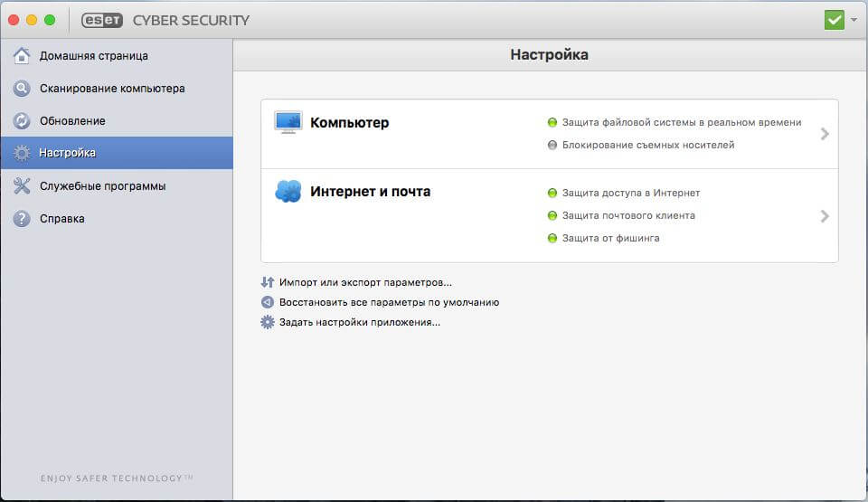Select Настройка in the sidebar

point(117,153)
